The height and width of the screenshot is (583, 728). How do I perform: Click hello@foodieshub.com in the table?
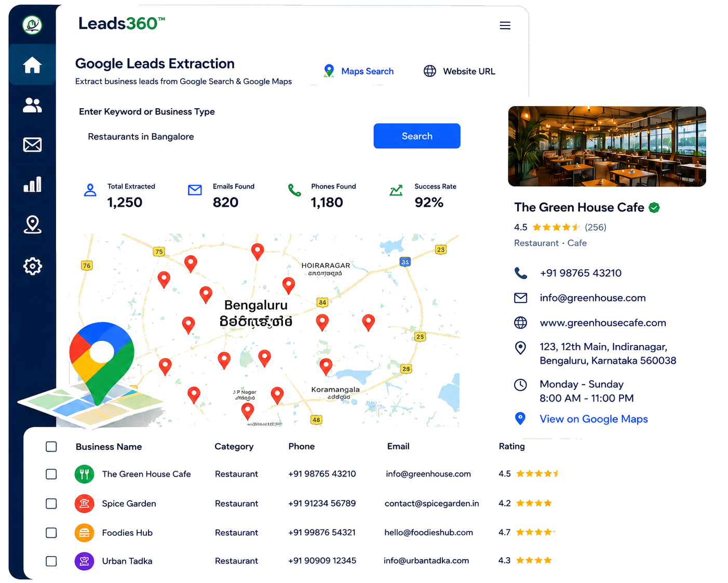(428, 533)
